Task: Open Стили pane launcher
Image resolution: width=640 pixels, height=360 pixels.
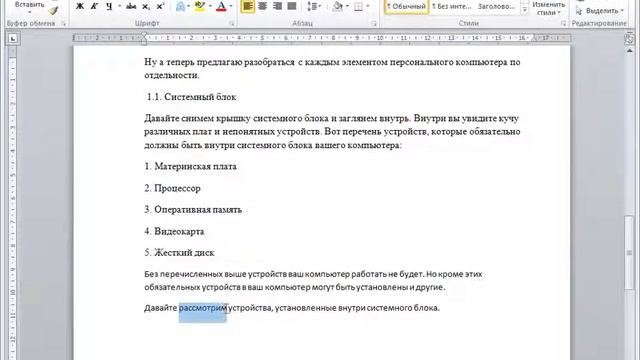Action: point(563,24)
